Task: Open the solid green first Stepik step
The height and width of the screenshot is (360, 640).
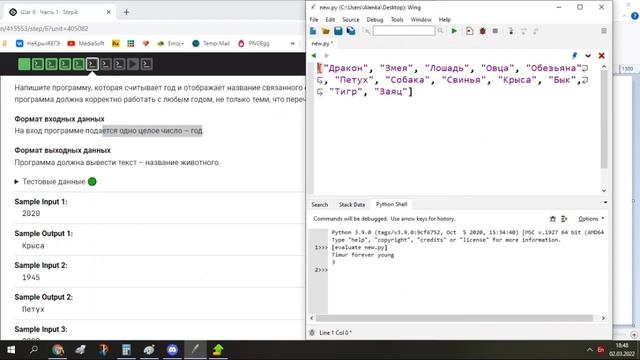Action: 24,64
